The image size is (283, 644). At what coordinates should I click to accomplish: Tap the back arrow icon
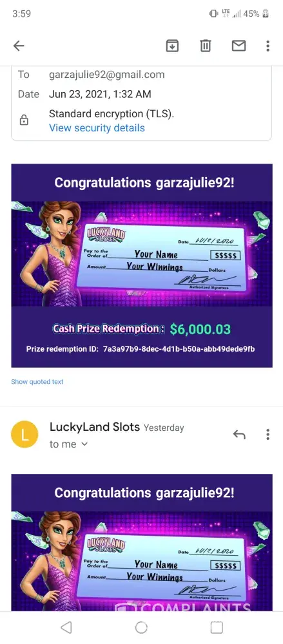pyautogui.click(x=19, y=46)
